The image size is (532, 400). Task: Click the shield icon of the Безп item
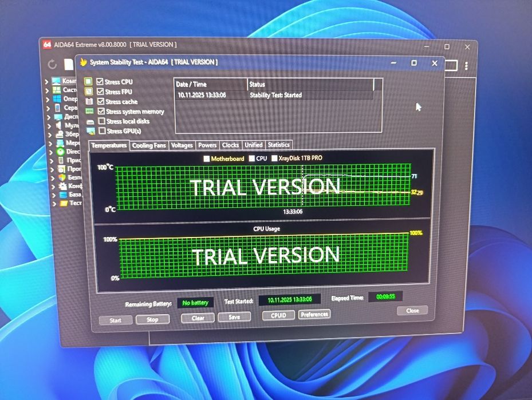(62, 177)
